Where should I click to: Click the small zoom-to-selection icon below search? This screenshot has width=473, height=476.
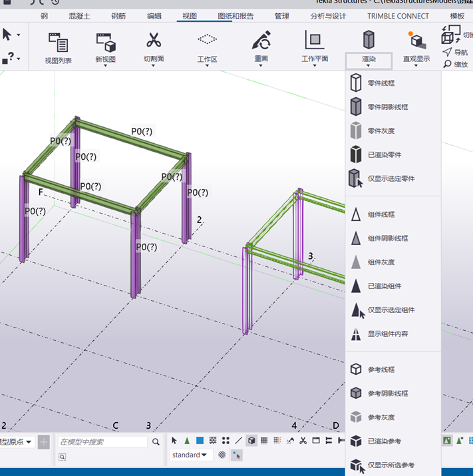pos(62,457)
